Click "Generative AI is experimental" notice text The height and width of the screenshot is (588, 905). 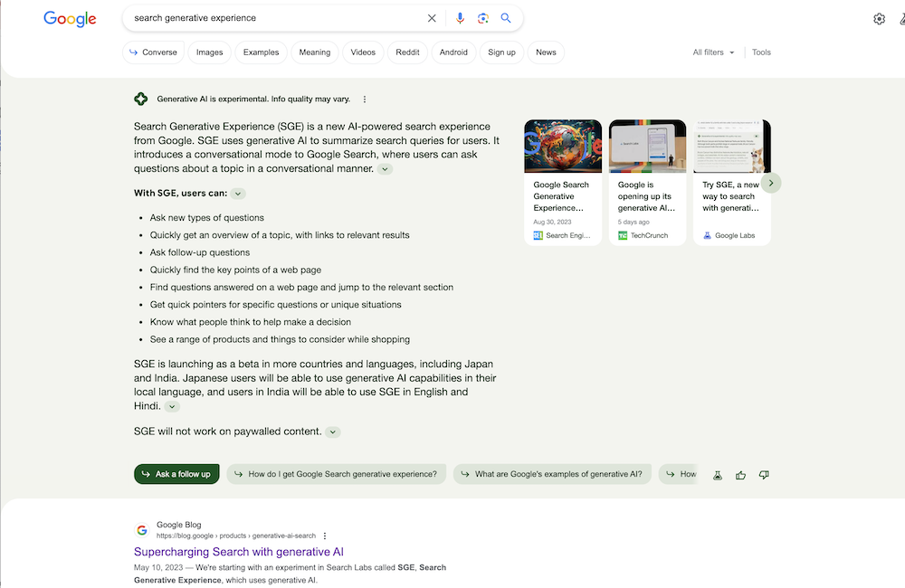pyautogui.click(x=253, y=100)
